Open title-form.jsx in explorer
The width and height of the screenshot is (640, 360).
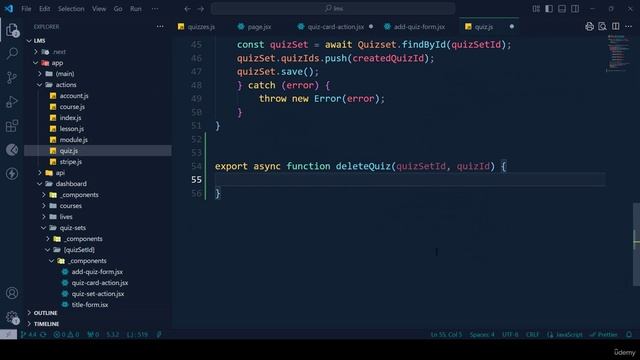[90, 305]
